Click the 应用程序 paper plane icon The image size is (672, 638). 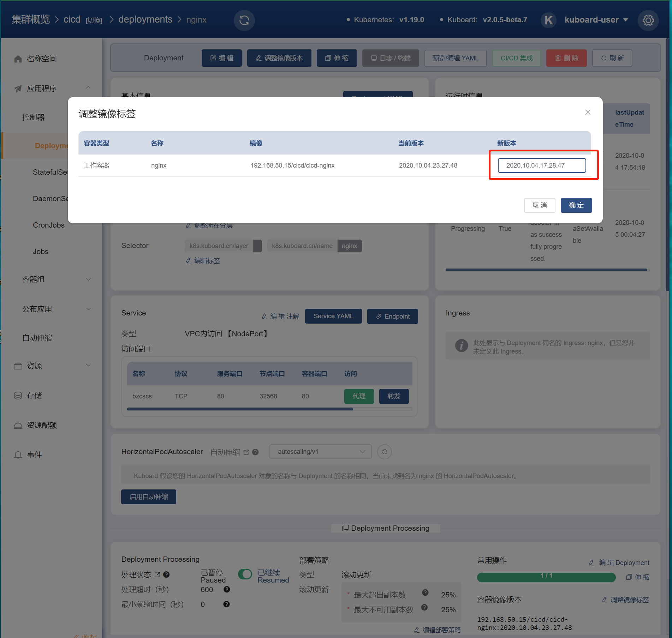(18, 89)
